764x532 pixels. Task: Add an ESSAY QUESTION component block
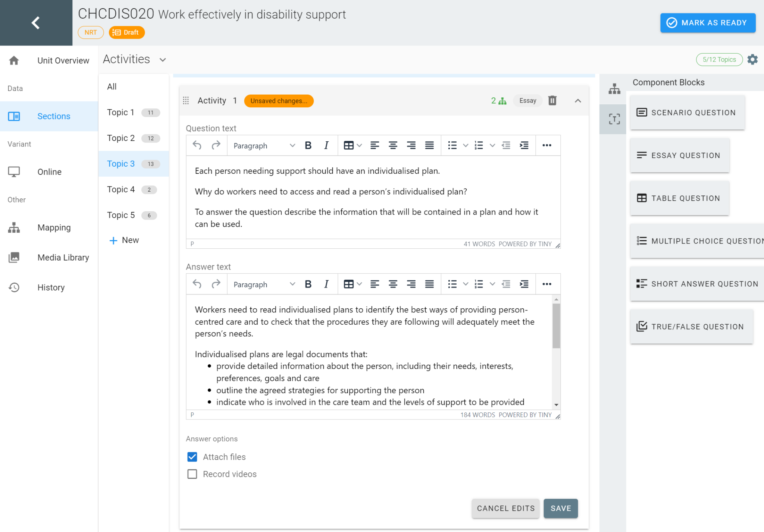[x=679, y=155]
